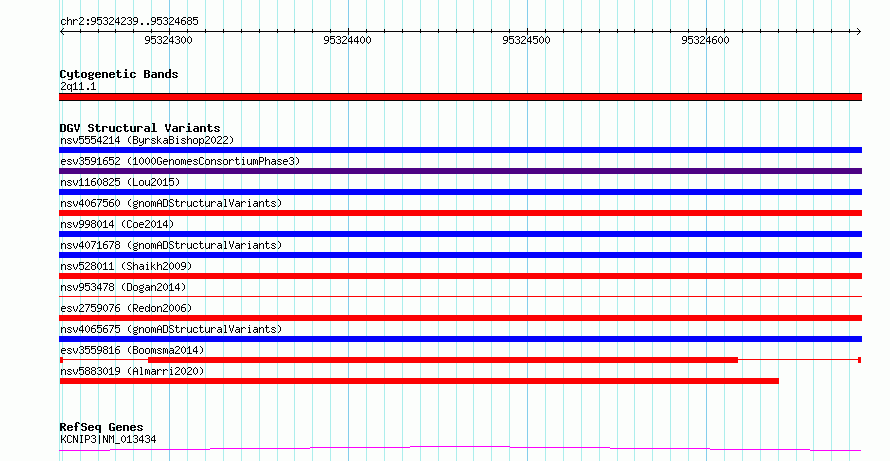
Task: Click the ruler's right arrow end
Action: click(x=859, y=31)
